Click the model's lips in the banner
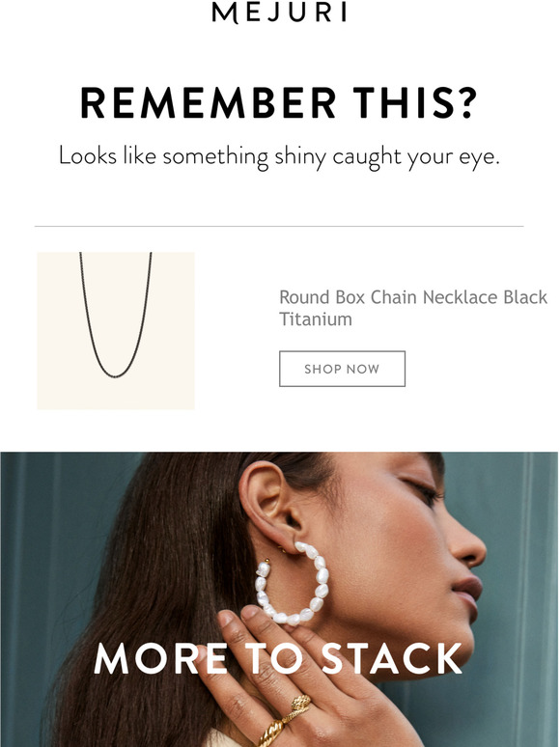This screenshot has width=560, height=747. tap(468, 595)
